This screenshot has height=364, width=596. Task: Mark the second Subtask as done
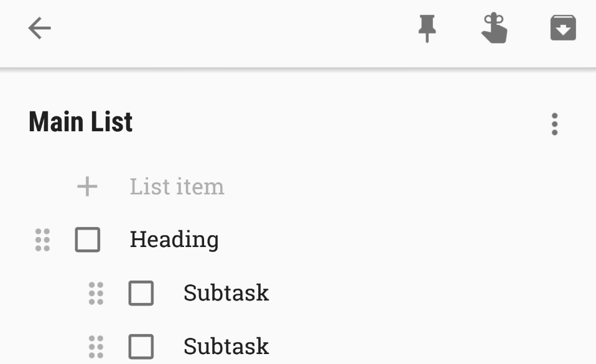point(141,347)
